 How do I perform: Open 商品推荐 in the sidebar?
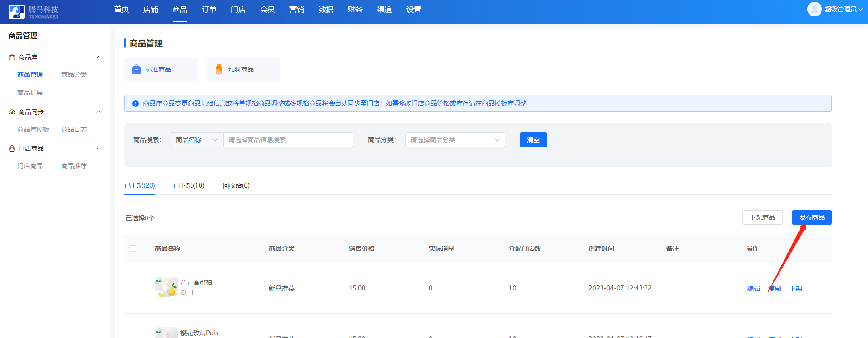click(x=74, y=166)
